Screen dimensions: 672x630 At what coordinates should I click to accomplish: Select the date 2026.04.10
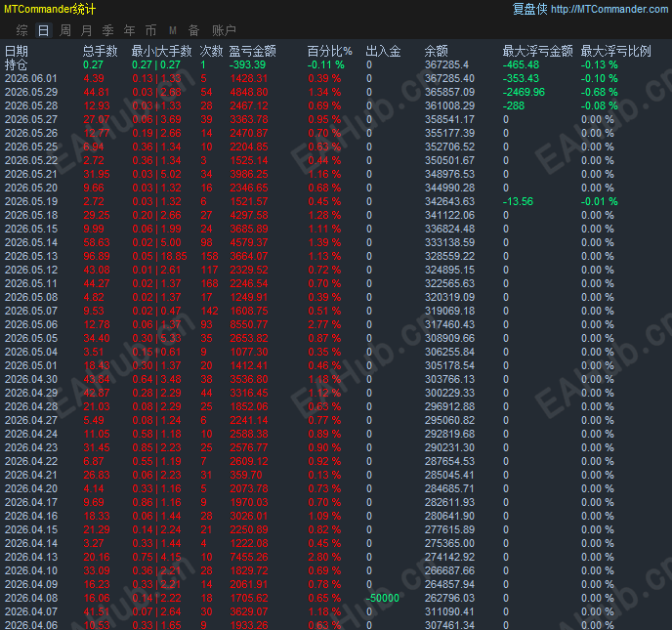pos(31,570)
